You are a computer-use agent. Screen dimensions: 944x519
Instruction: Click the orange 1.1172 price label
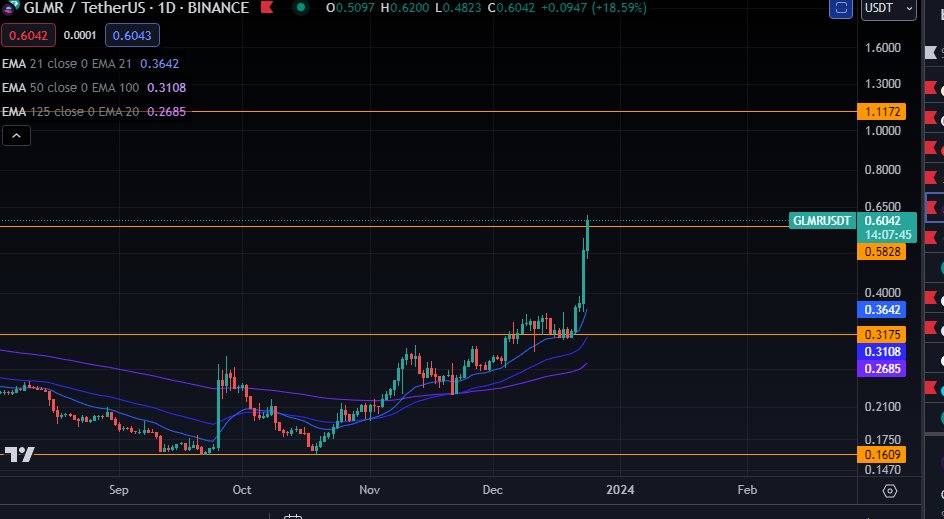tap(881, 111)
